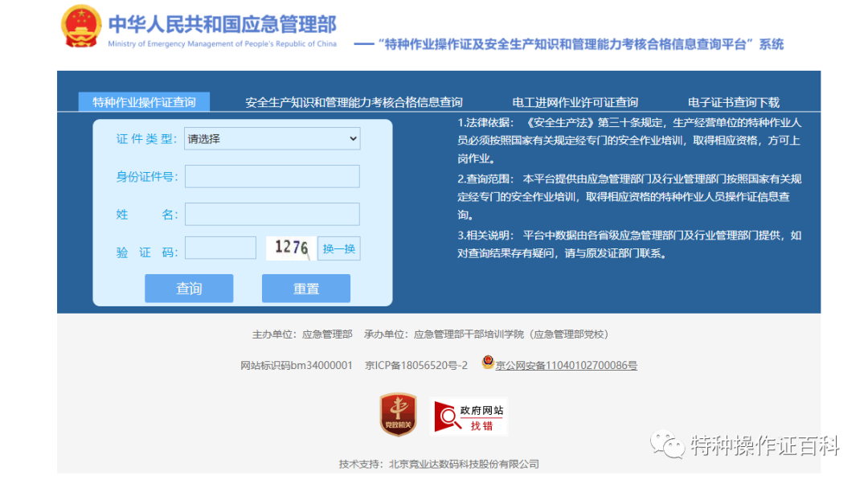This screenshot has width=868, height=484.
Task: Click the 京ICP备18056520号-2 text
Action: [x=416, y=366]
